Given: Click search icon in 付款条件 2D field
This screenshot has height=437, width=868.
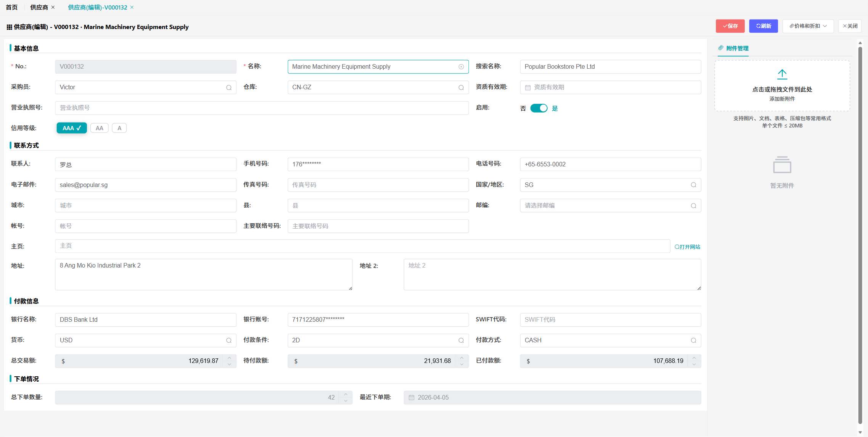Looking at the screenshot, I should [461, 340].
